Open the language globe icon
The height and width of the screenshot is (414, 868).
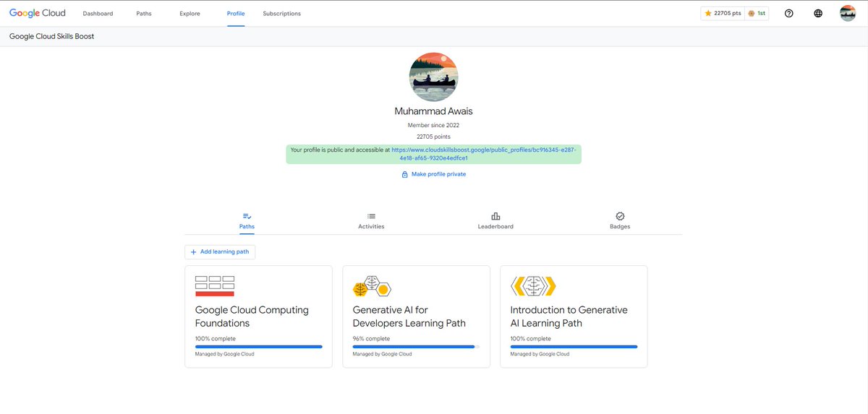(818, 13)
